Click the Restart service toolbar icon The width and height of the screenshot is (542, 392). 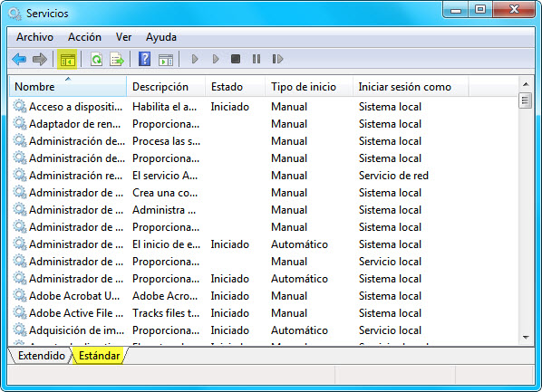click(277, 59)
